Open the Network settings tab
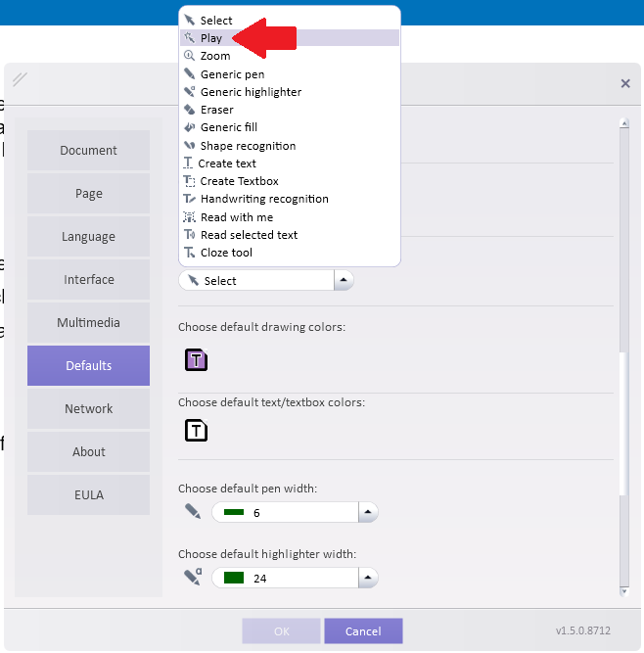Viewport: 644px width, 653px height. (88, 409)
